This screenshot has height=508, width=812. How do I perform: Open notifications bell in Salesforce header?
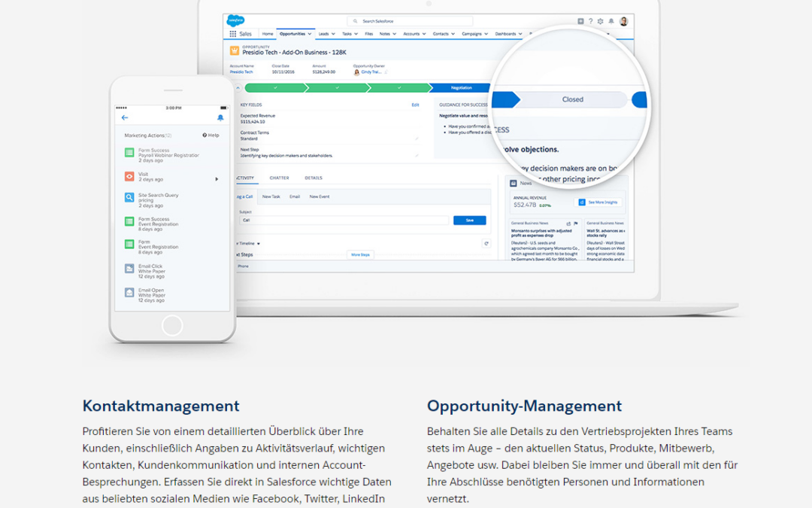[611, 21]
